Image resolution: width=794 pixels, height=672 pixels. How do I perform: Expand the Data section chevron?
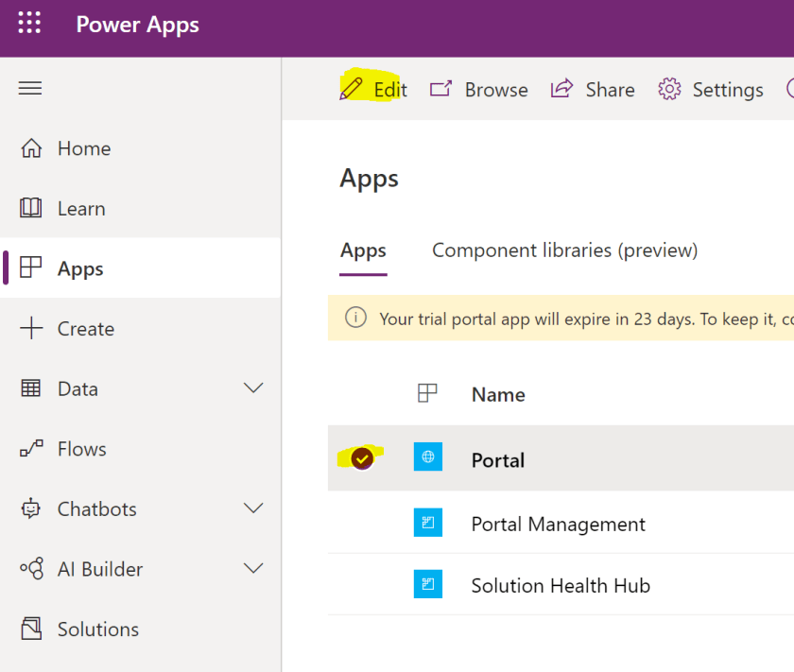253,388
